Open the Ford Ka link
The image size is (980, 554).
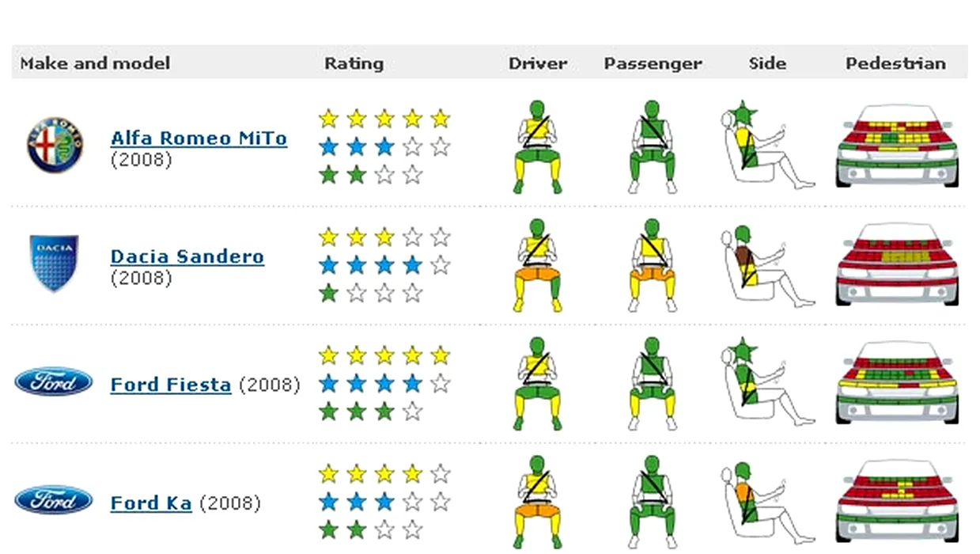(150, 503)
